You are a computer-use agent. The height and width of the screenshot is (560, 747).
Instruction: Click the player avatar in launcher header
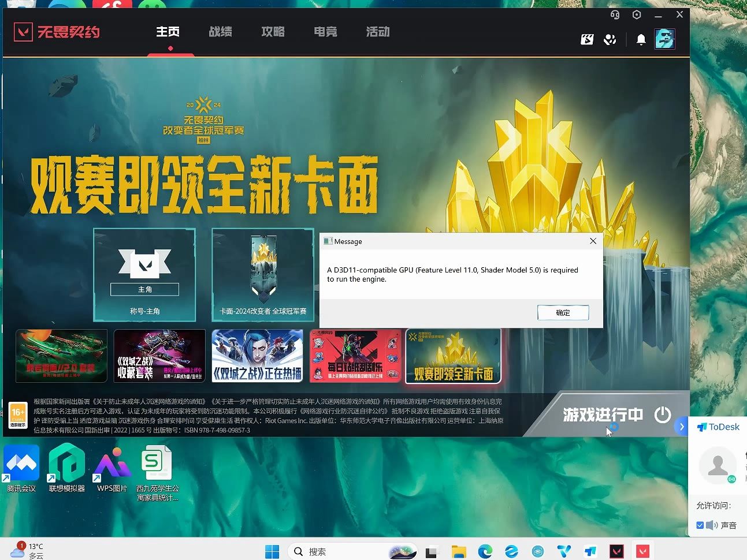coord(664,39)
